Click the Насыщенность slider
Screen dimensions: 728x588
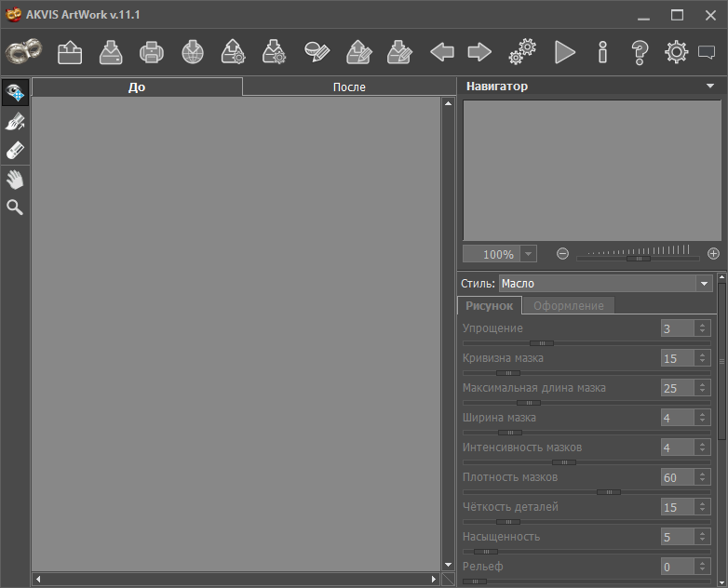click(x=586, y=552)
